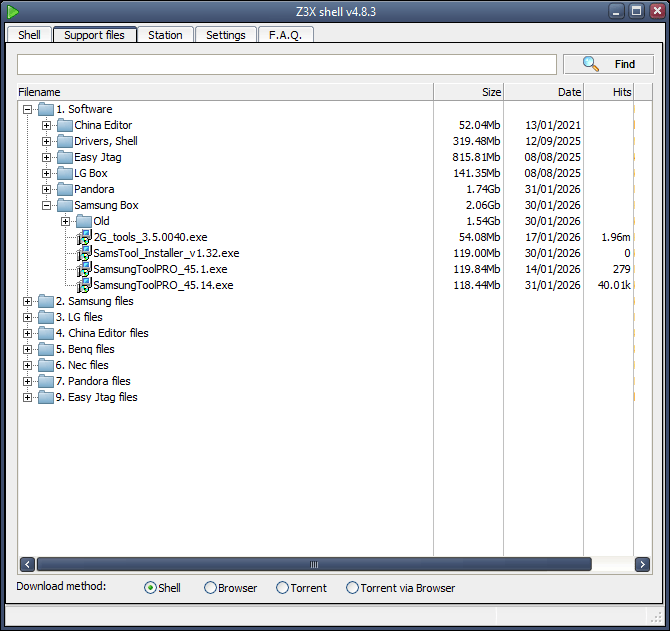This screenshot has width=670, height=631.
Task: Go to the Station tab
Action: (165, 35)
